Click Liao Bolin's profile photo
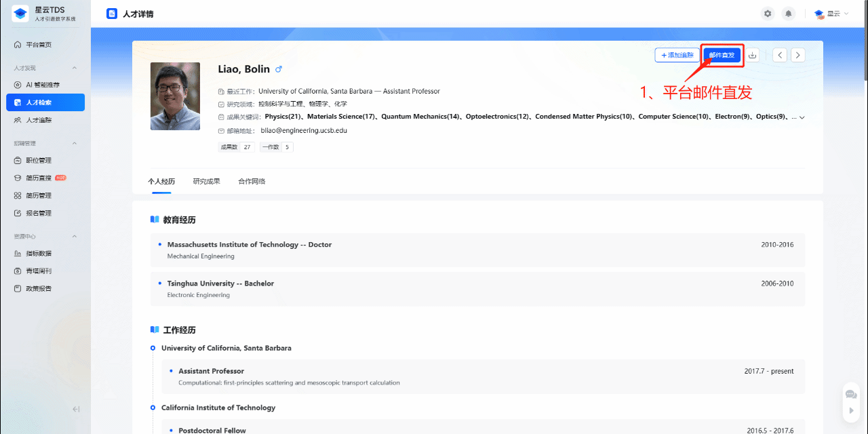Screen dimensions: 868x434 [x=175, y=96]
